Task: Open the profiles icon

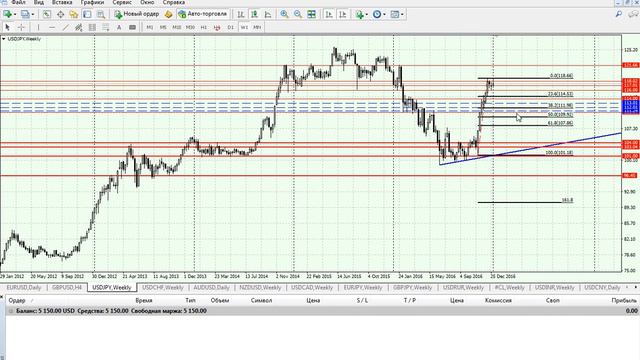Action: (25, 14)
